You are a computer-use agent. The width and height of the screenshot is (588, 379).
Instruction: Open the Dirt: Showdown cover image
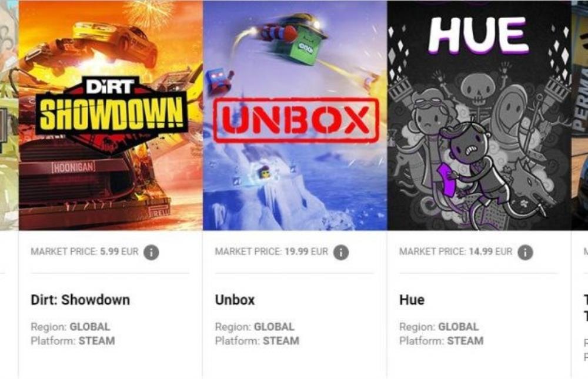111,115
